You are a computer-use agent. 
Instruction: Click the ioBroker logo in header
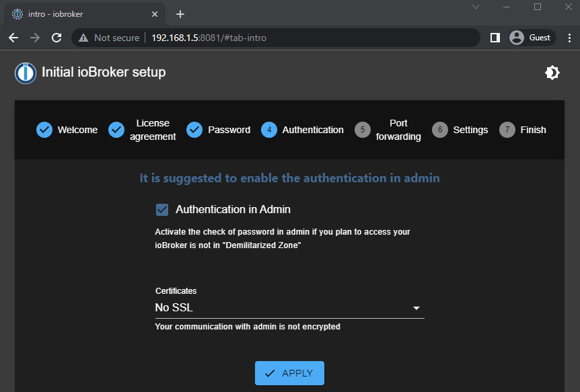(26, 73)
